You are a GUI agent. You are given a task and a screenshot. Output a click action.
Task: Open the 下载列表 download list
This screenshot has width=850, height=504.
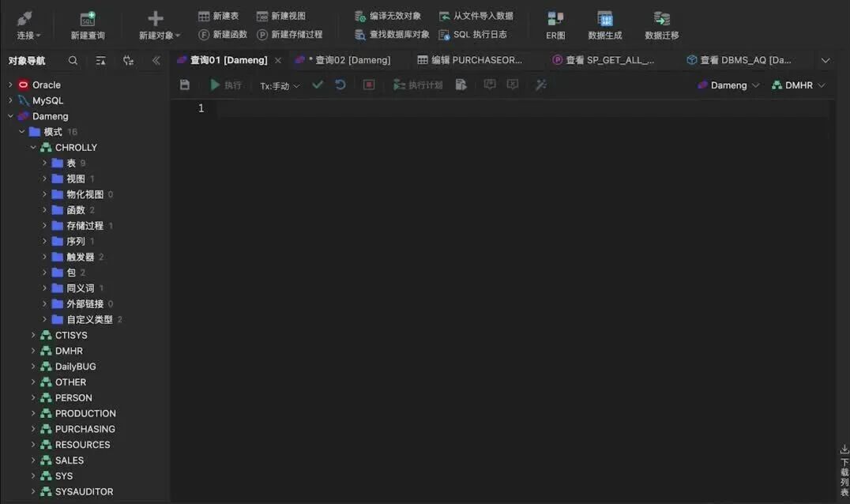[844, 470]
